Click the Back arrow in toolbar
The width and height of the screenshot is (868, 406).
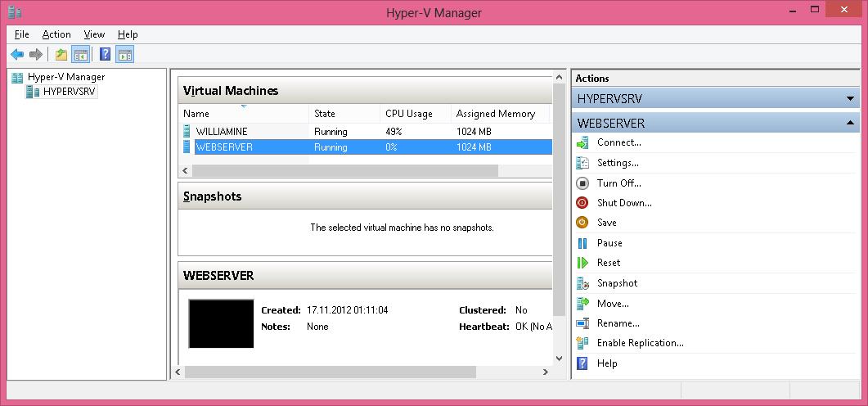click(x=16, y=55)
